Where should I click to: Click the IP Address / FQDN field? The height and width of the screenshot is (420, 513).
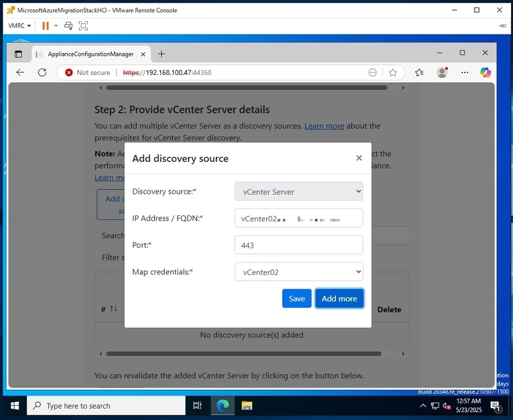coord(299,218)
